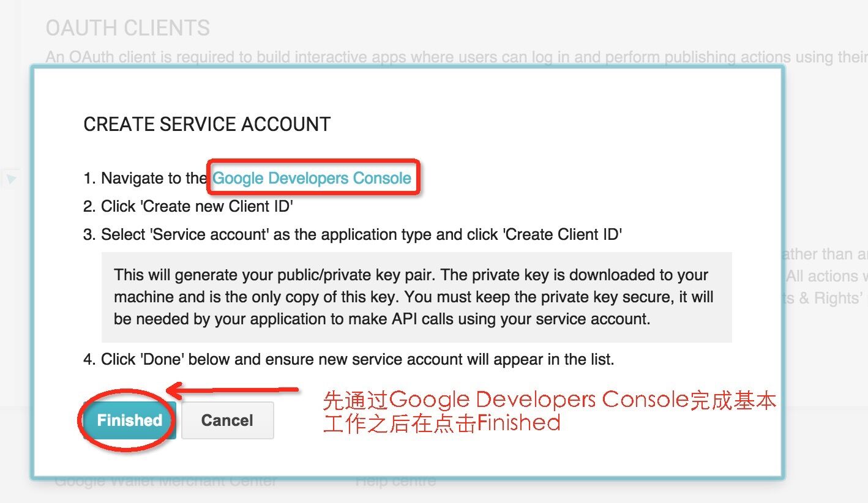Select the CREATE SERVICE ACCOUNT heading
This screenshot has height=503, width=868.
[x=207, y=125]
